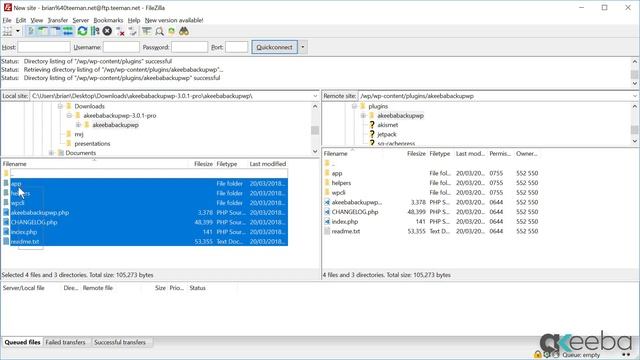Toggle remote directory tree display
The height and width of the screenshot is (360, 640).
coord(56,31)
